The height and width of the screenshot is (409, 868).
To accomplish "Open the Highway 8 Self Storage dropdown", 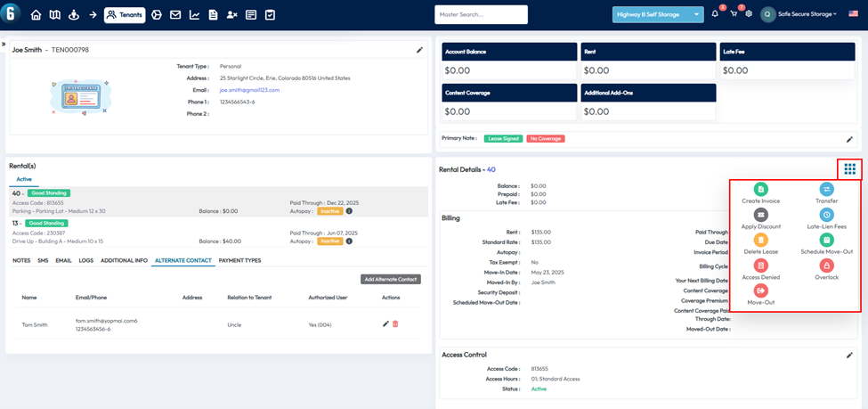I will tap(658, 14).
